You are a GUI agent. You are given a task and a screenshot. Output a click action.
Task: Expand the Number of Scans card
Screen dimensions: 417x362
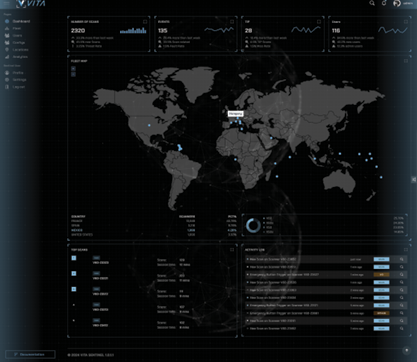tap(145, 22)
